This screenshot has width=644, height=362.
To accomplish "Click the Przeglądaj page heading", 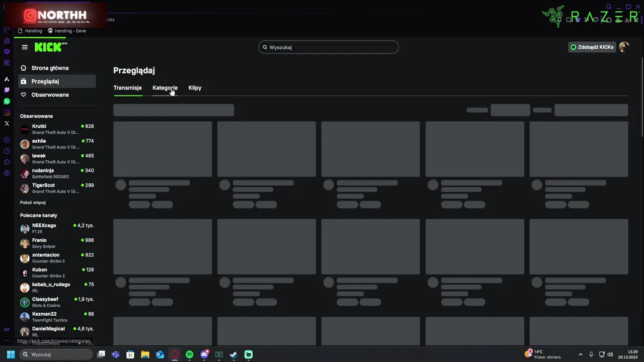I will (134, 70).
